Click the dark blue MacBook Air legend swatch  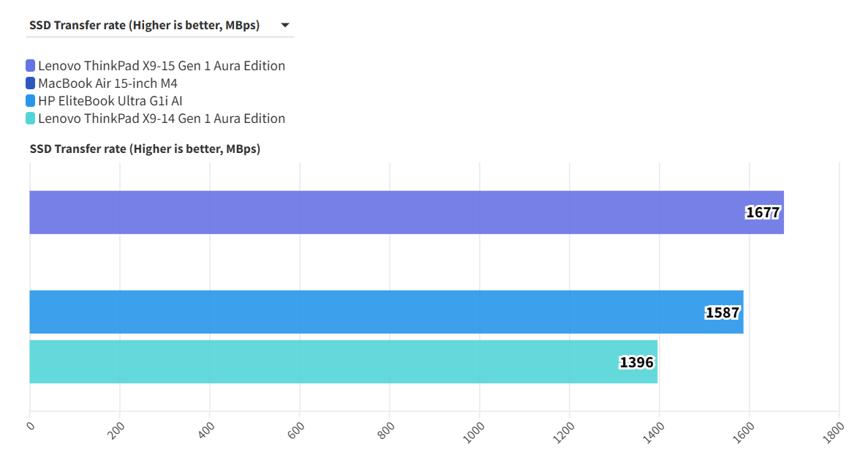tap(30, 83)
